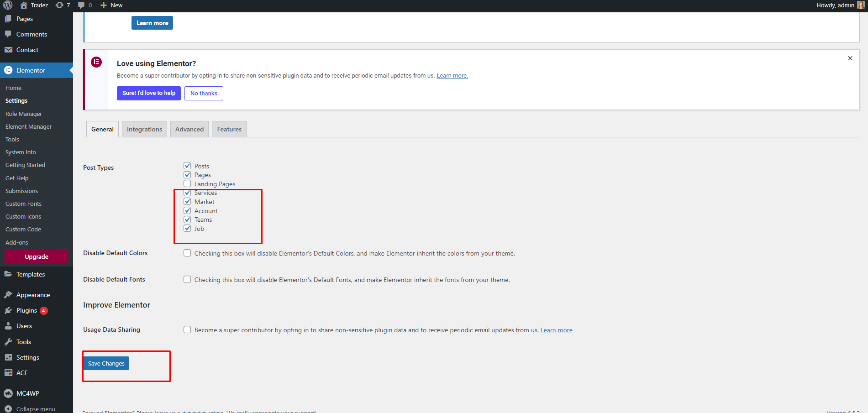Viewport: 868px width, 413px height.
Task: Toggle the Job post type checkbox
Action: [x=187, y=228]
